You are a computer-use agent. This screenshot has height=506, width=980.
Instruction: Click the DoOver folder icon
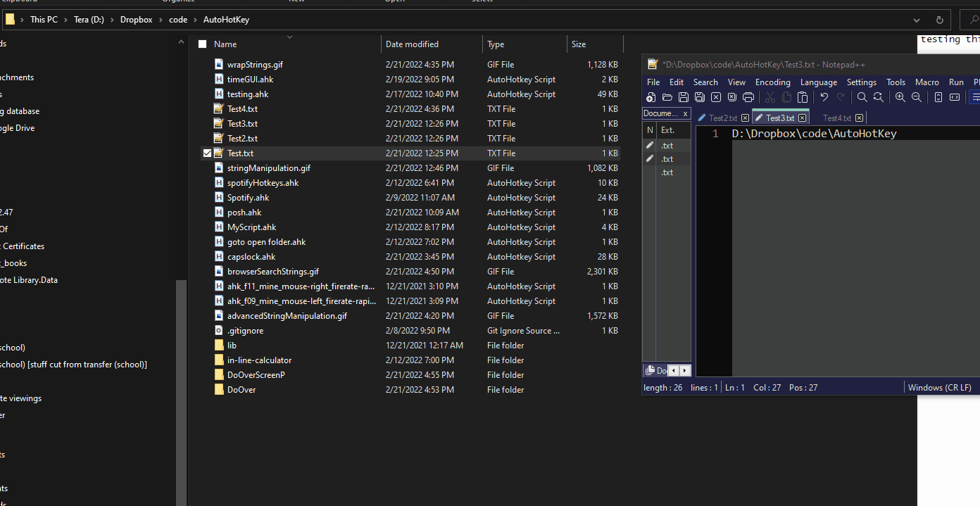(219, 390)
